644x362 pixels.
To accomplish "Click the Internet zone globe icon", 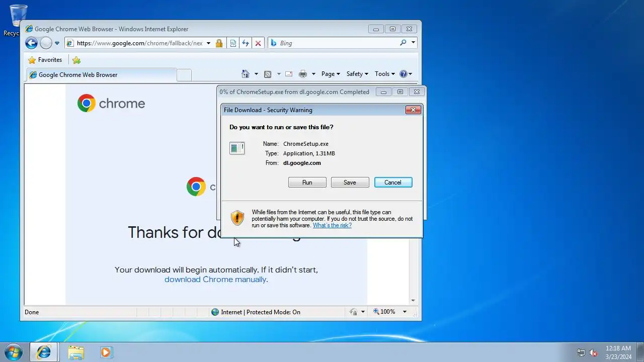I will pos(215,312).
